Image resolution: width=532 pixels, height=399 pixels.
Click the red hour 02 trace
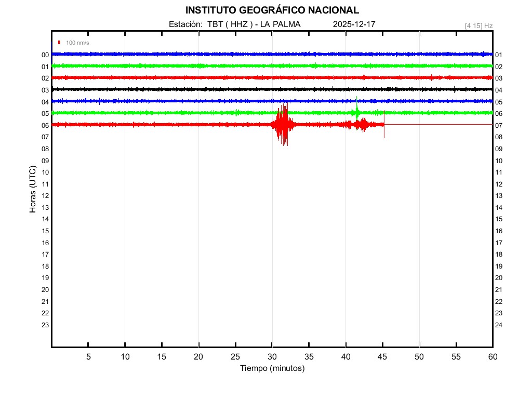208,77
